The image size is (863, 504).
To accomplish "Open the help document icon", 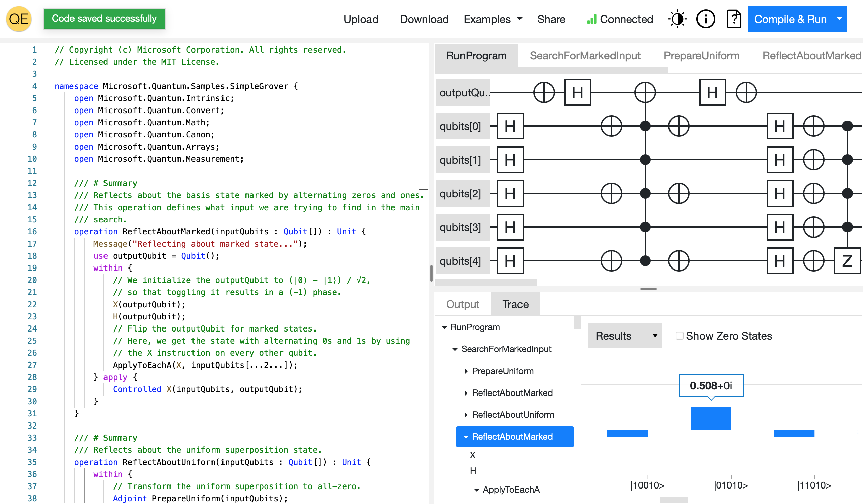I will [x=734, y=19].
